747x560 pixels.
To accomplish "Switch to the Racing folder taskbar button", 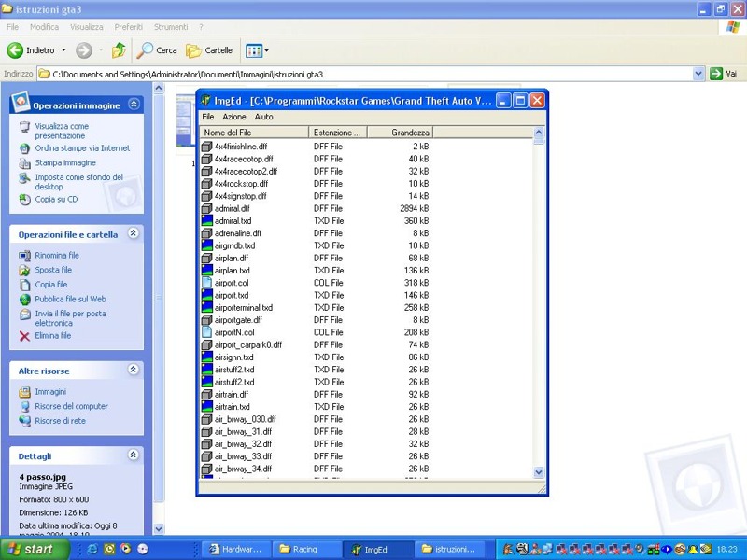I will (x=306, y=549).
